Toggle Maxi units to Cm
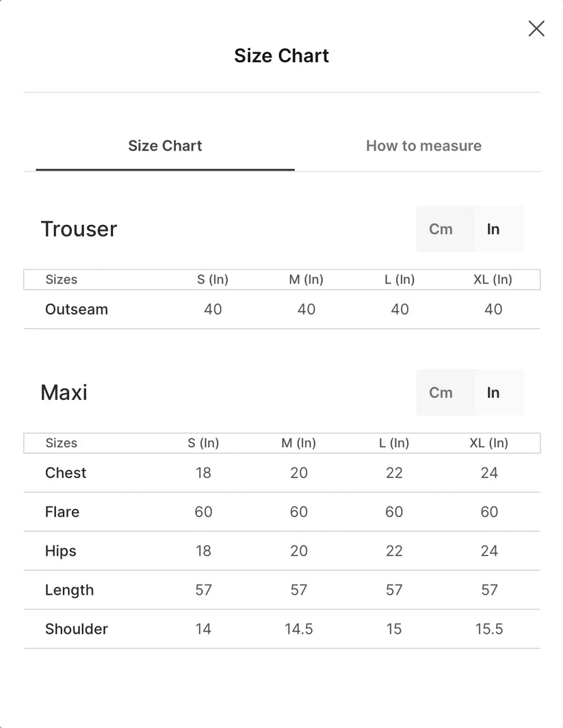The height and width of the screenshot is (728, 563). (x=441, y=392)
